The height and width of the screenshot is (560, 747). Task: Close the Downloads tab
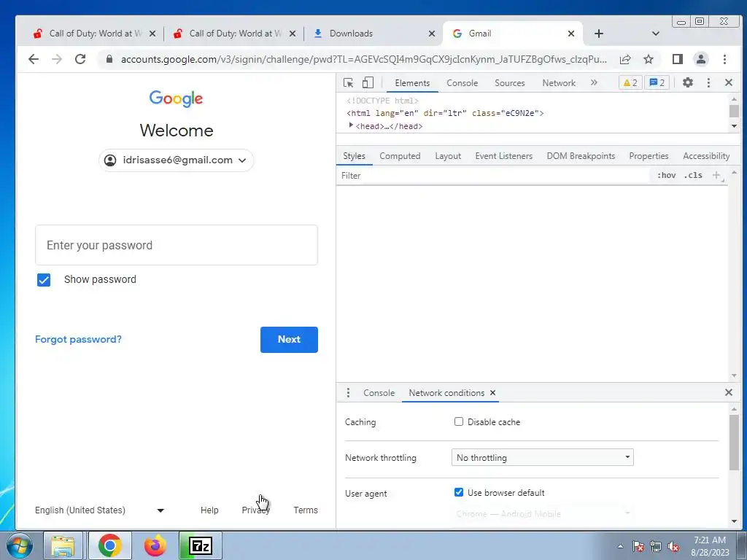point(432,34)
